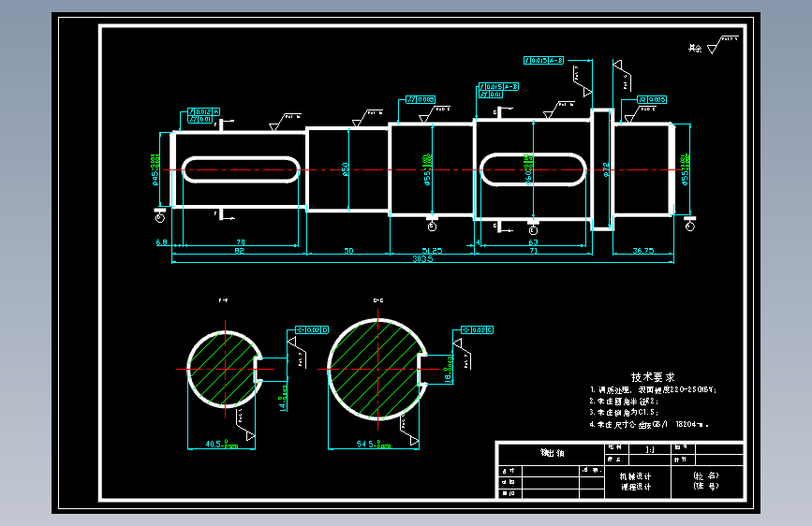812x526 pixels.
Task: Pick the keyway slot on ø60 section
Action: pyautogui.click(x=533, y=169)
